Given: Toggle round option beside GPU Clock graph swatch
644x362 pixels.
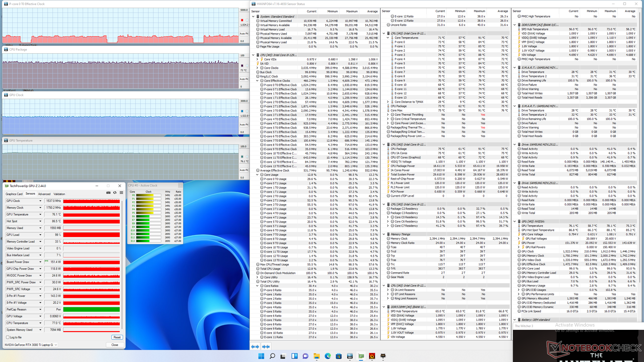Looking at the screenshot, I should [247, 111].
